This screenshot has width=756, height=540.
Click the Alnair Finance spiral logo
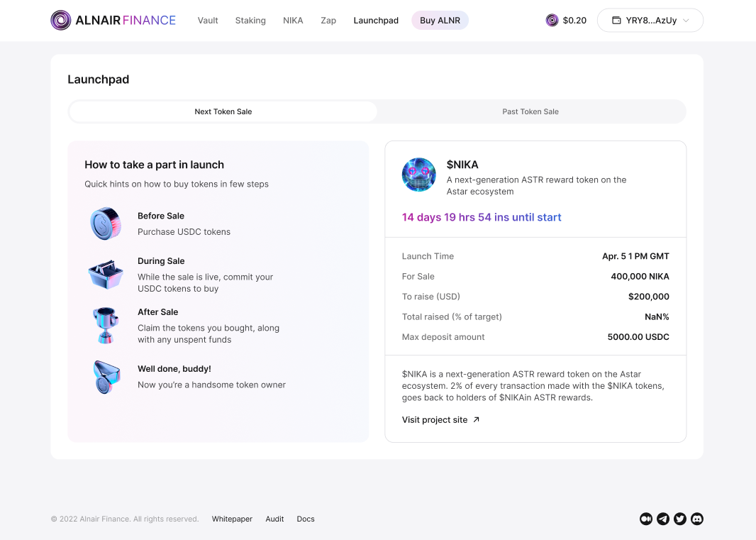(x=61, y=21)
